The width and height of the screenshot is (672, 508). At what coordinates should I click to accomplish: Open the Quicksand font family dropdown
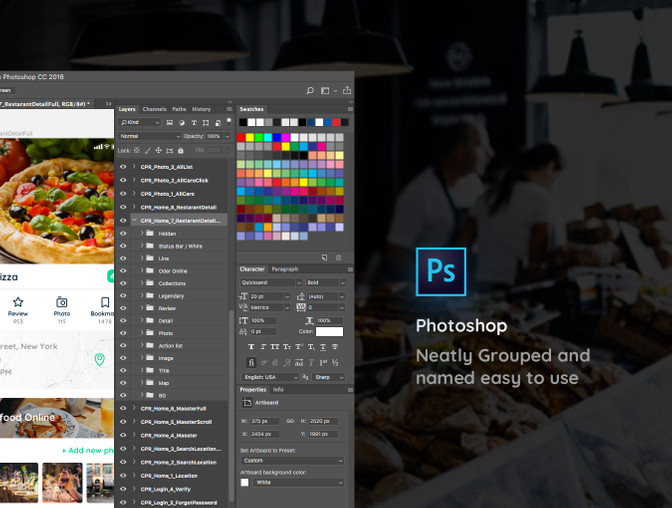point(271,283)
